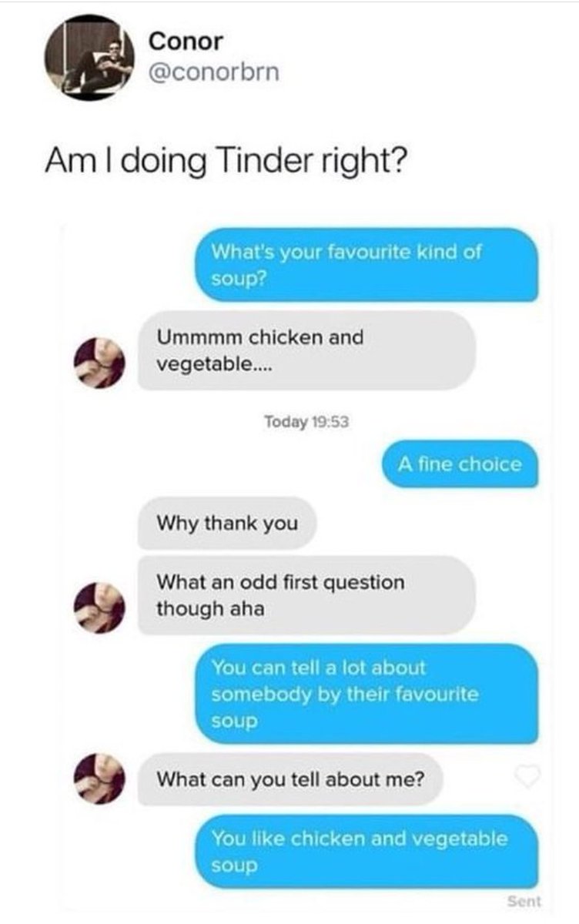Open the @conorbrn handle link
Viewport: 579px width, 924px height.
[213, 72]
